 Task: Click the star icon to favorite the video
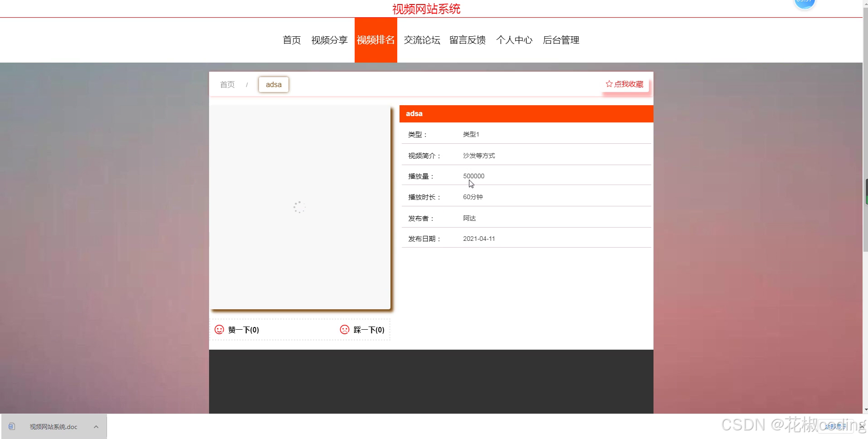tap(610, 84)
